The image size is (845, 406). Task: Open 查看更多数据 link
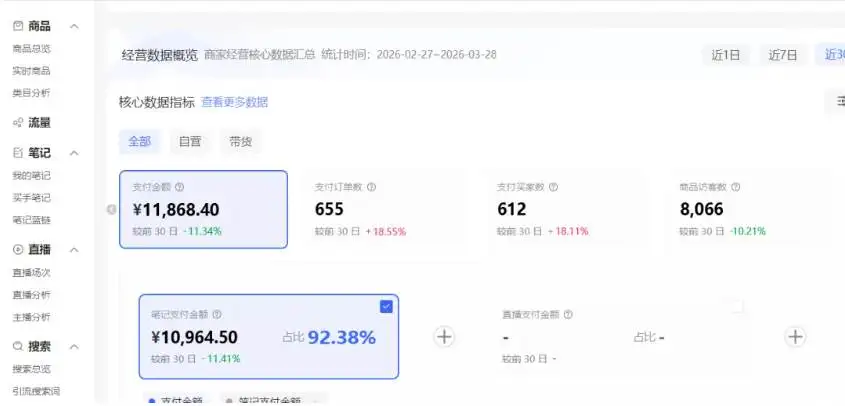pos(234,102)
